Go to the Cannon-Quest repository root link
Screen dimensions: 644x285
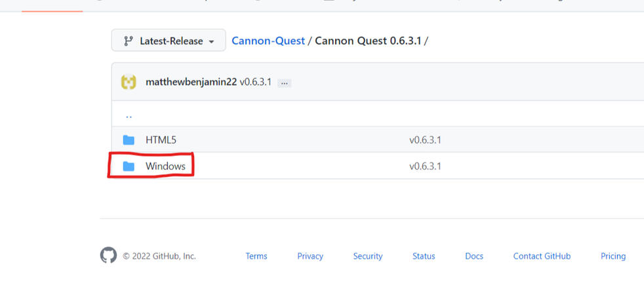[268, 41]
